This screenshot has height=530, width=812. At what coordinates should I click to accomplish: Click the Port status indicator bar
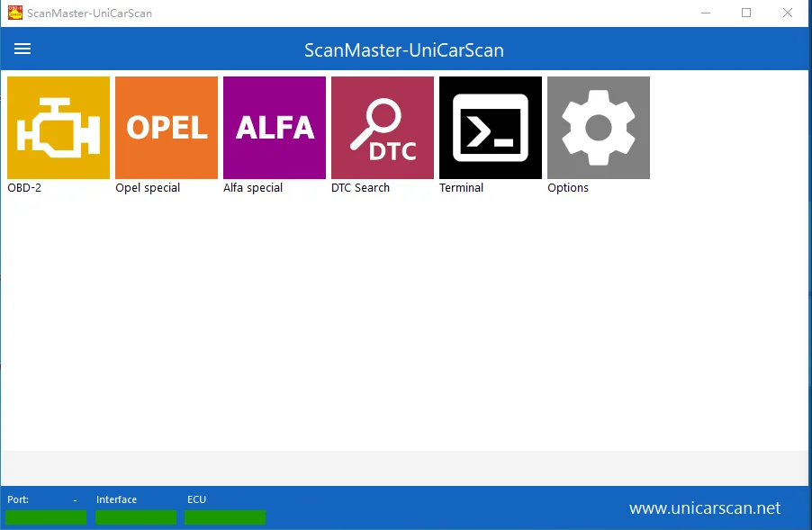click(x=46, y=517)
